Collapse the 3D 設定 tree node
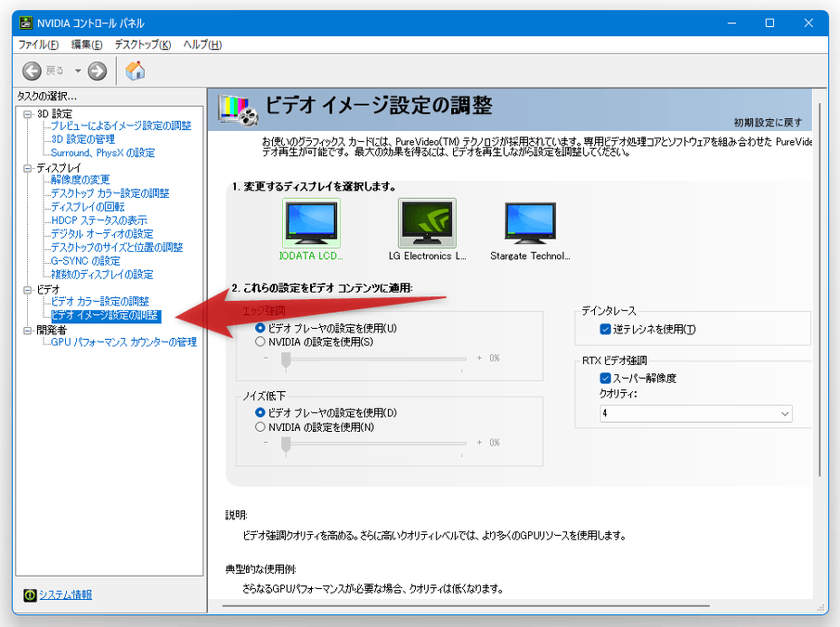840x627 pixels. coord(27,114)
